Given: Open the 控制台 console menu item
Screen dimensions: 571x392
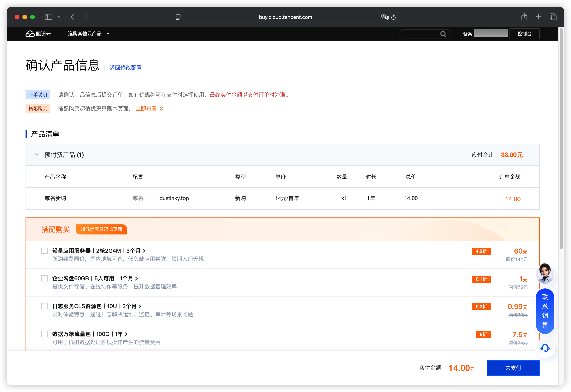Looking at the screenshot, I should (524, 34).
